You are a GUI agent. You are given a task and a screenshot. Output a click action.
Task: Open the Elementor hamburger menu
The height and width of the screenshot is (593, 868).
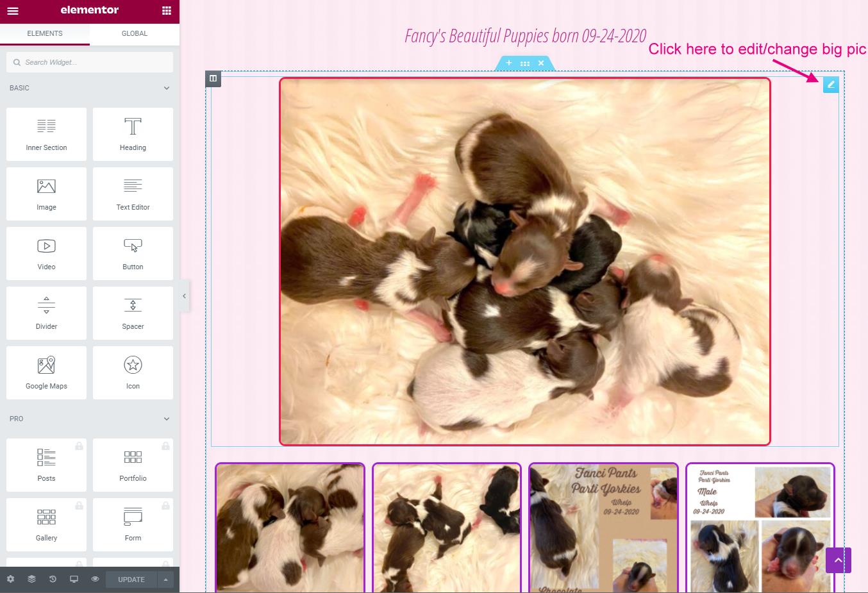[13, 11]
